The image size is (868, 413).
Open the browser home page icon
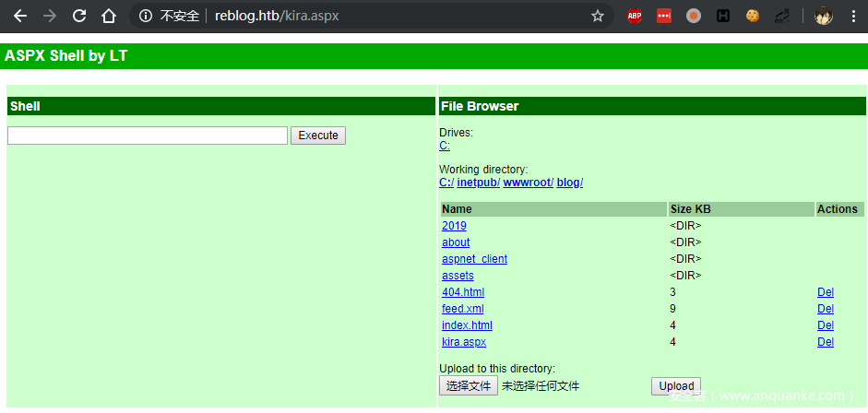pos(109,16)
